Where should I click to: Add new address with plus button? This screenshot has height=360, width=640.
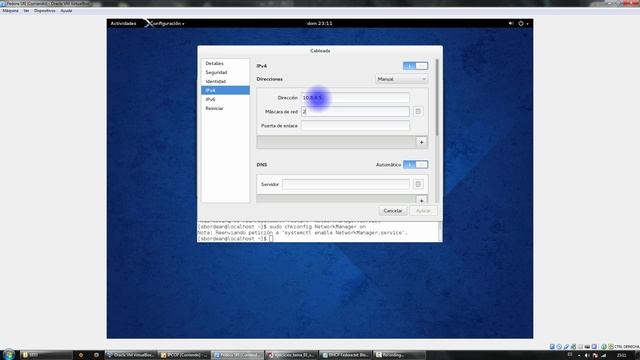422,142
